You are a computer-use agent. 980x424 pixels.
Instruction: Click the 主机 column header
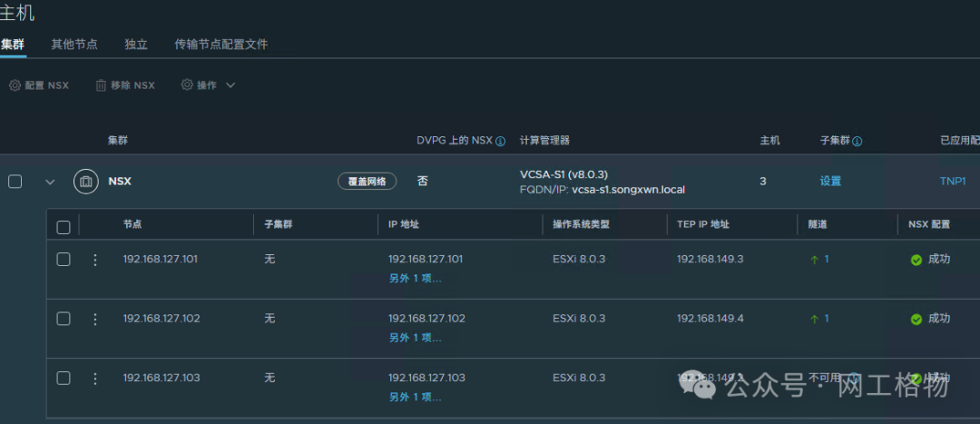coord(770,141)
